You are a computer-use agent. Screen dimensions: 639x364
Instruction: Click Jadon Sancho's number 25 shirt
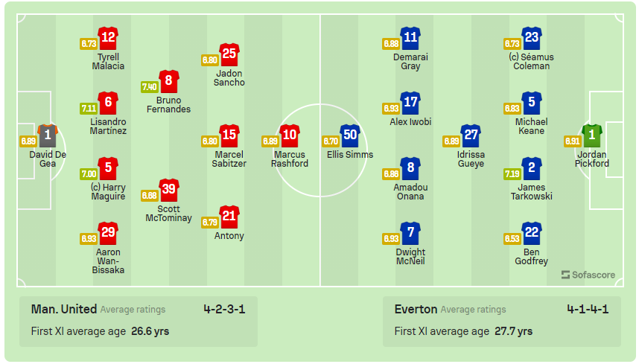pyautogui.click(x=229, y=54)
